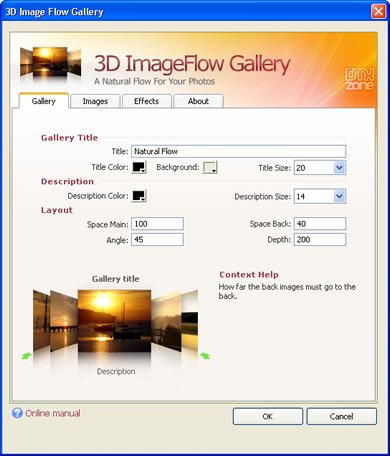Screen dimensions: 390x456
Task: Click the Angle input field
Action: point(157,239)
